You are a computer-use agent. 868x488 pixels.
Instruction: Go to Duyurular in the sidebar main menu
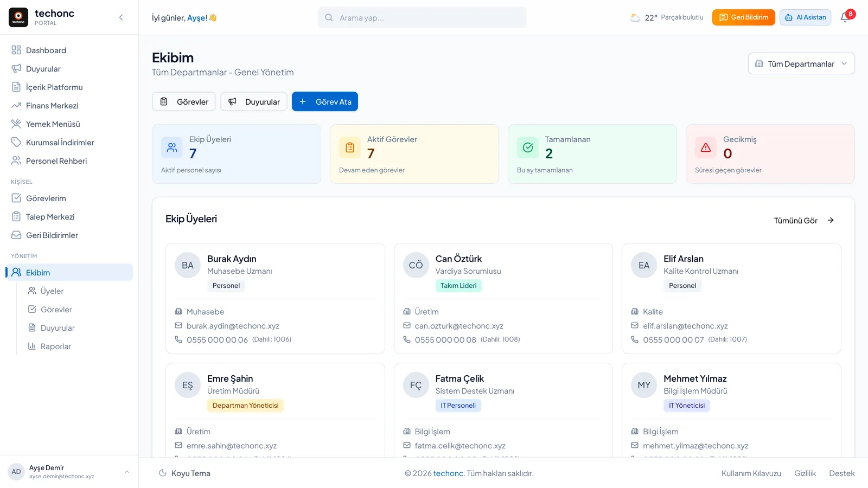(69, 69)
